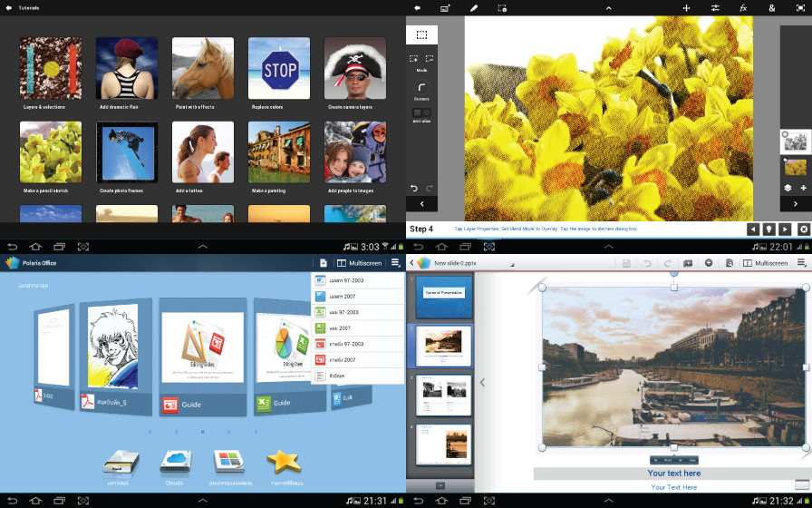Click the save disk icon in presentation toolbar
The height and width of the screenshot is (508, 812).
click(625, 263)
